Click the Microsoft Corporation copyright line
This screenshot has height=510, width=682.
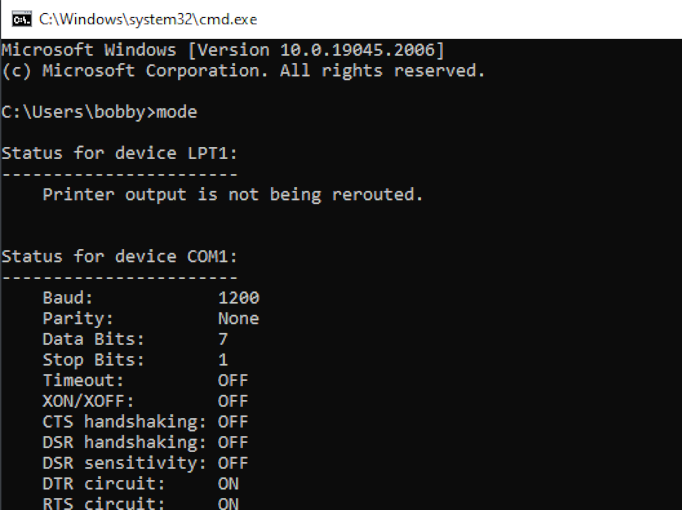[243, 70]
